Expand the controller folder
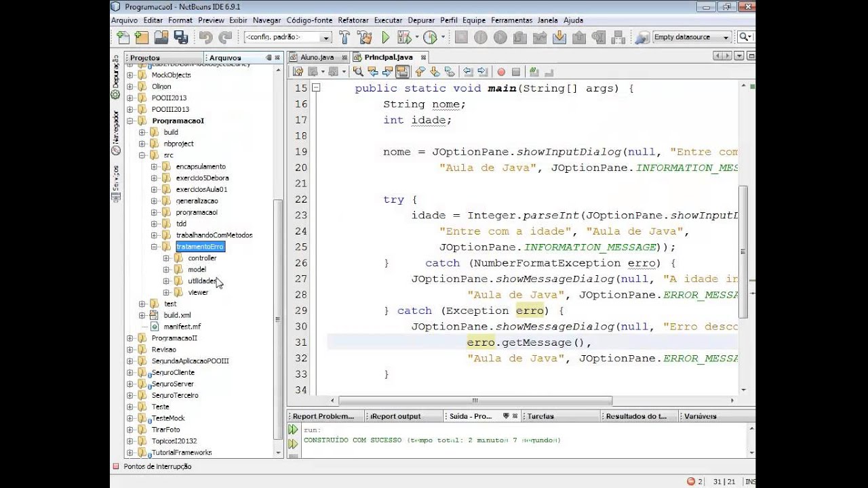Image resolution: width=868 pixels, height=488 pixels. click(166, 258)
